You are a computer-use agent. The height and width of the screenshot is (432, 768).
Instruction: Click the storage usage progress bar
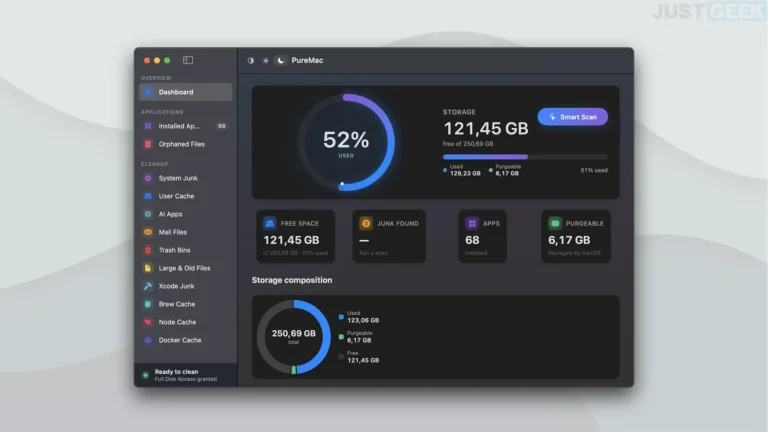(x=525, y=157)
